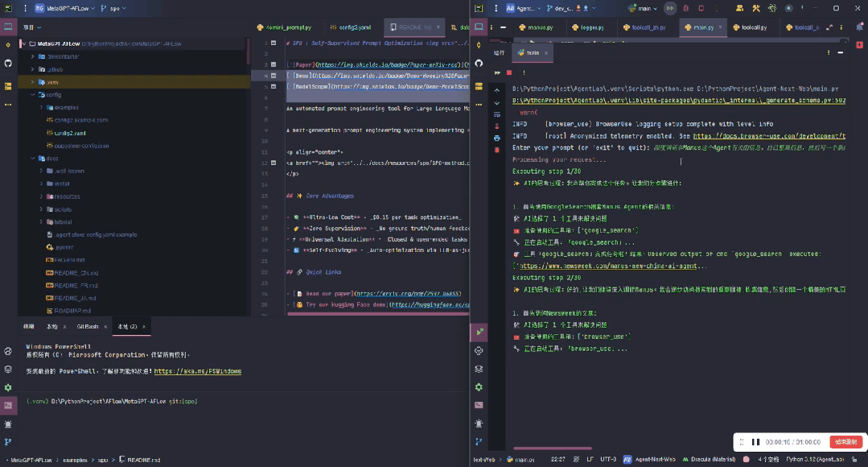This screenshot has width=868, height=467.
Task: Open the Git tool window icon at bottom left
Action: point(8,441)
